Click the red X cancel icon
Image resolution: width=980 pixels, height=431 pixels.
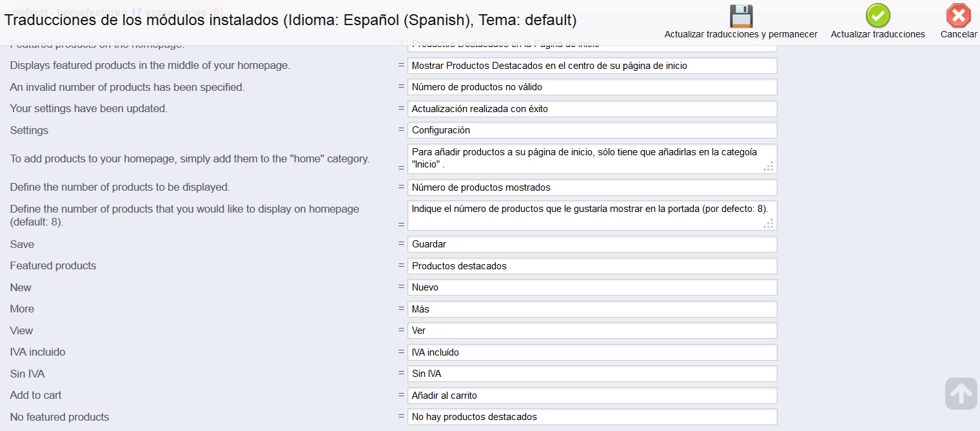click(x=958, y=16)
